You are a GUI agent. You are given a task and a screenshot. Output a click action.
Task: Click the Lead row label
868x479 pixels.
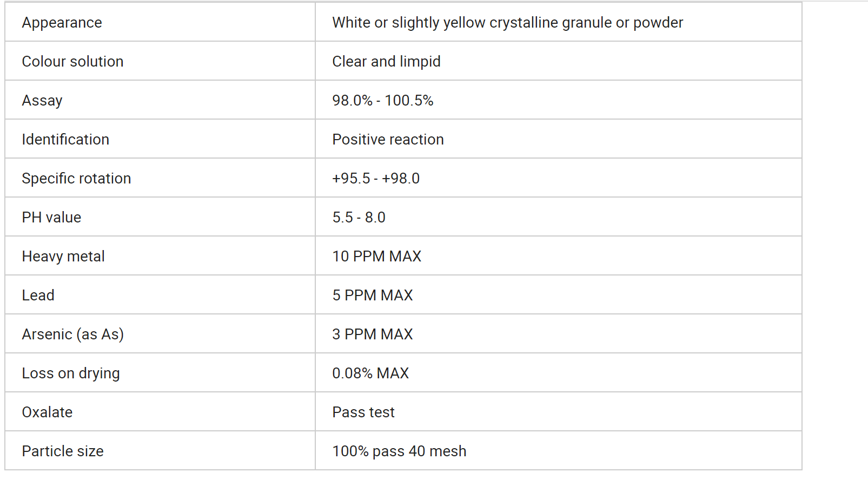pos(38,296)
